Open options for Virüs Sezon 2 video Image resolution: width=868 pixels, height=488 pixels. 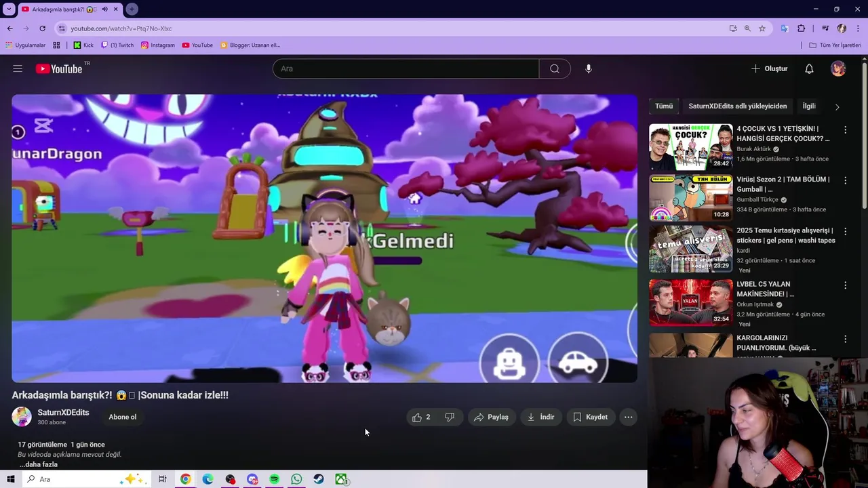click(x=845, y=180)
